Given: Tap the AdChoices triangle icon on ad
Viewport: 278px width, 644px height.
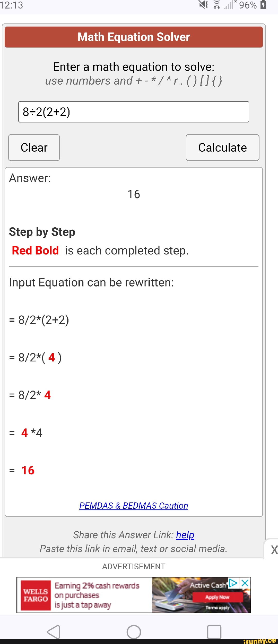Looking at the screenshot, I should (233, 583).
